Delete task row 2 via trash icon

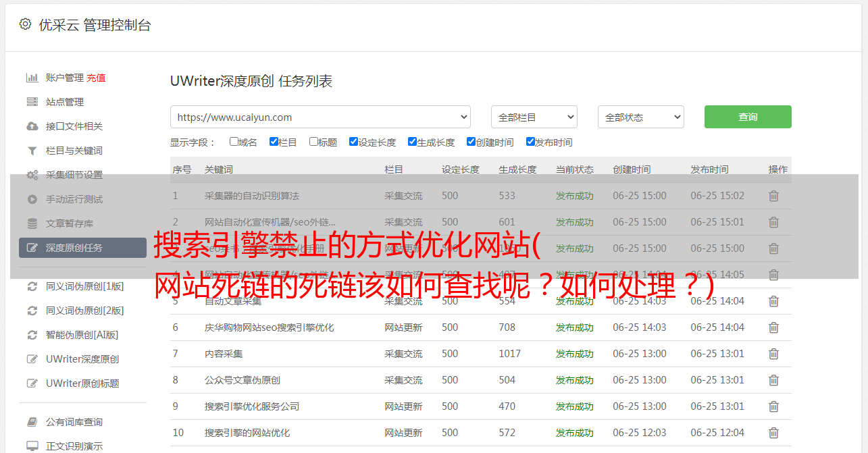pyautogui.click(x=774, y=222)
